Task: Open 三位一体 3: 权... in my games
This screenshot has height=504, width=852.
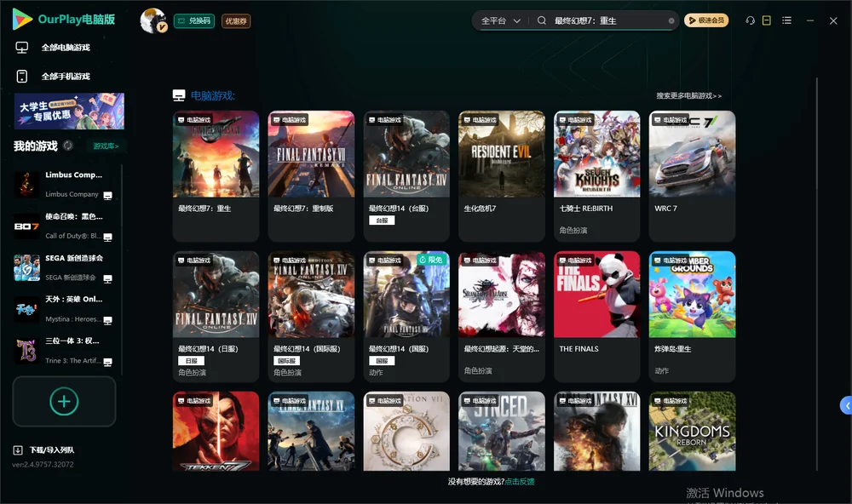Action: [x=63, y=351]
